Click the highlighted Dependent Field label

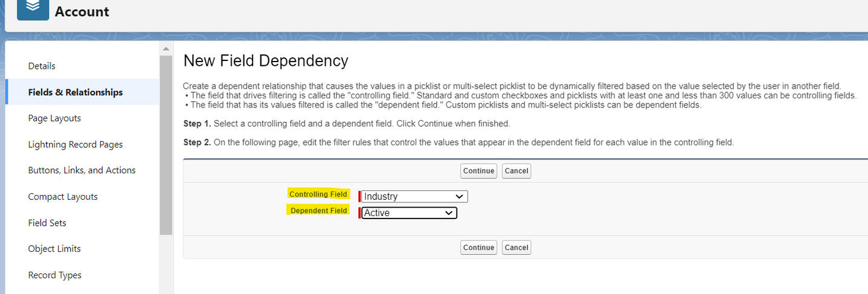[318, 211]
